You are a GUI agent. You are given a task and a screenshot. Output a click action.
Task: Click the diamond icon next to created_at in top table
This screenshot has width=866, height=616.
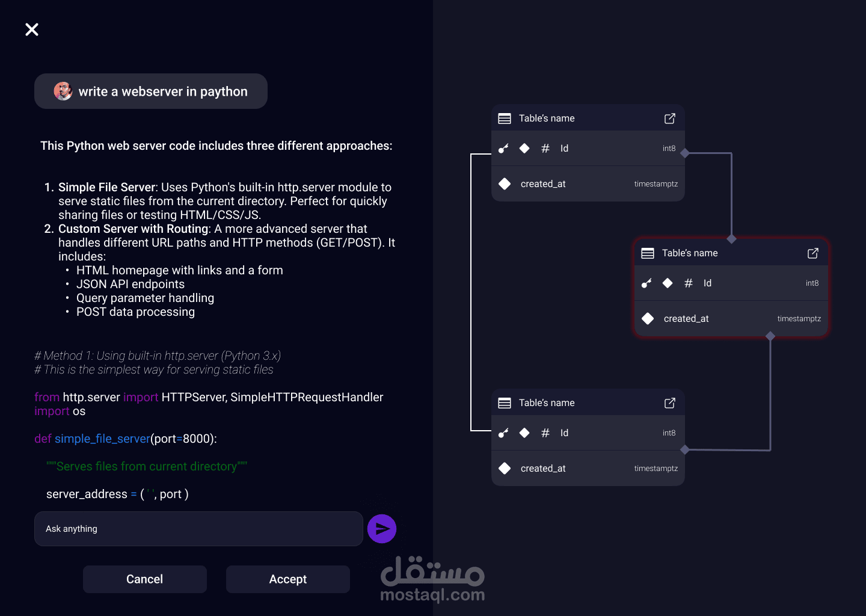(x=504, y=183)
